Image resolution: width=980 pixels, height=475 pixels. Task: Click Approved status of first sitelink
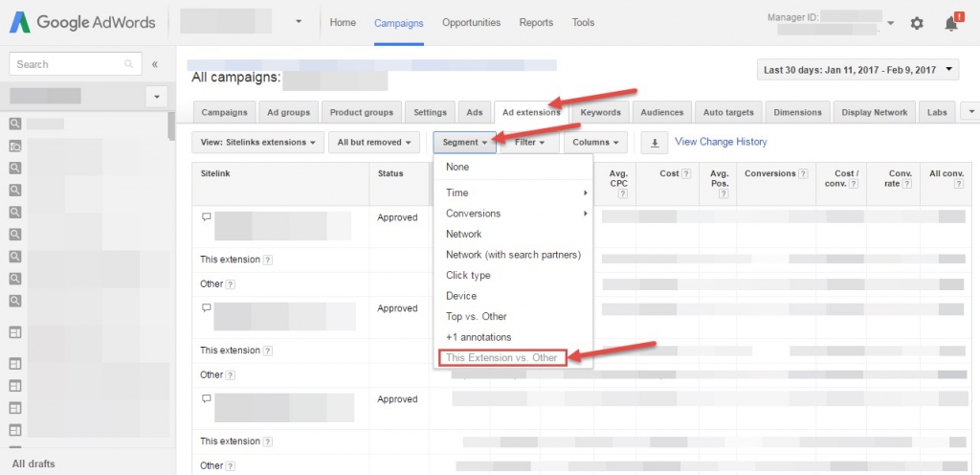397,217
